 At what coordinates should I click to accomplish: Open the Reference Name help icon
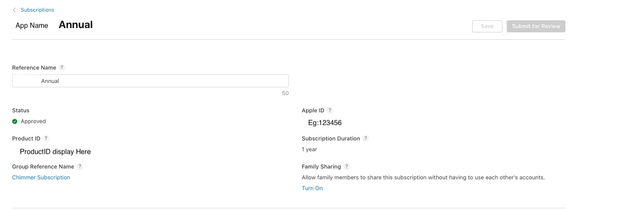pos(62,67)
